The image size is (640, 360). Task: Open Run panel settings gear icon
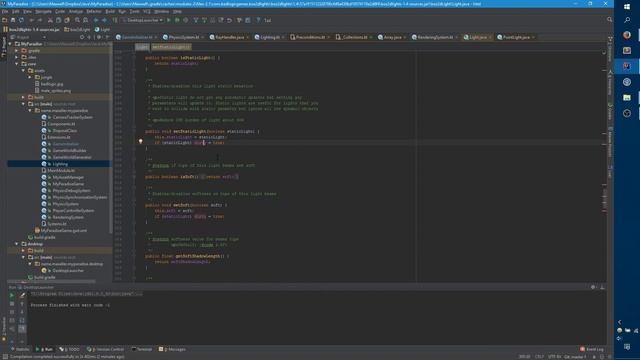(x=593, y=287)
